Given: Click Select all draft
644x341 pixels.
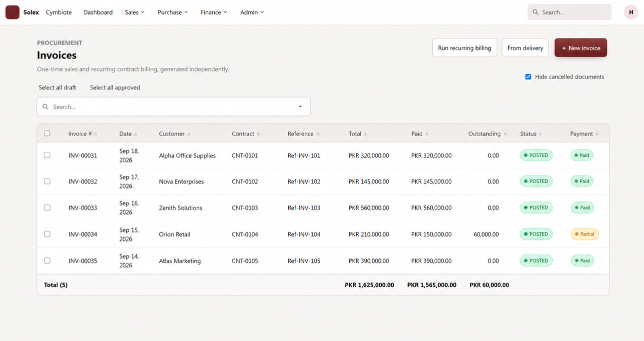Looking at the screenshot, I should click(57, 87).
